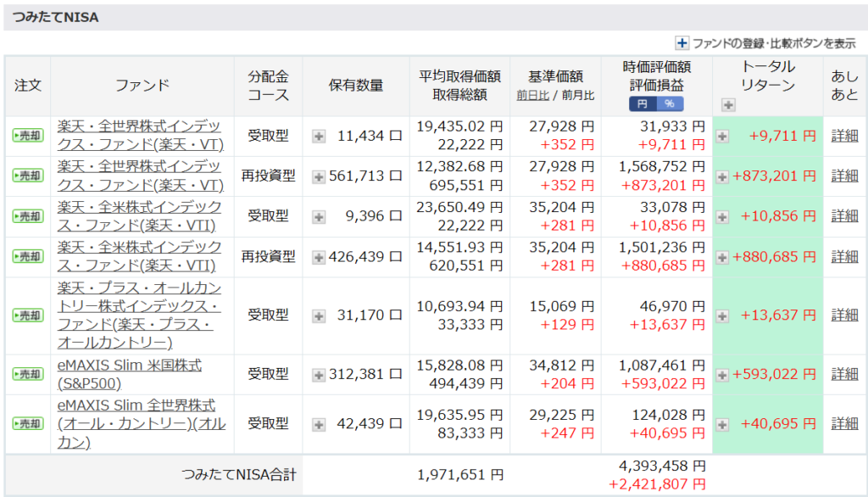This screenshot has height=497, width=868.
Task: Switch valuation display to 円
Action: click(x=643, y=103)
